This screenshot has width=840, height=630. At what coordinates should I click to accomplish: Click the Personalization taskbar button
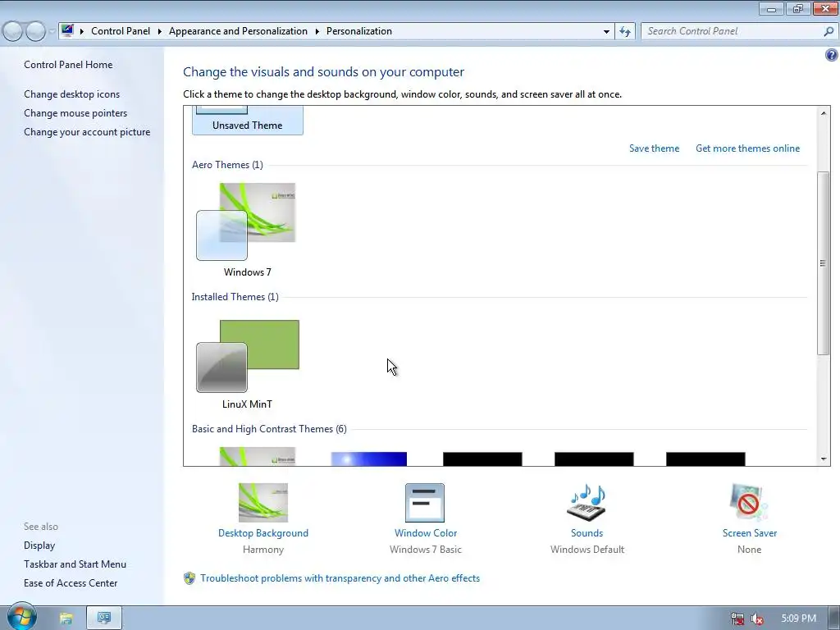[104, 619]
